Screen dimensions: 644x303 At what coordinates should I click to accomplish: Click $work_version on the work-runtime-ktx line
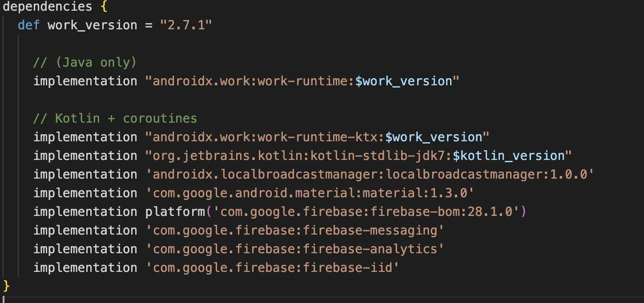434,137
